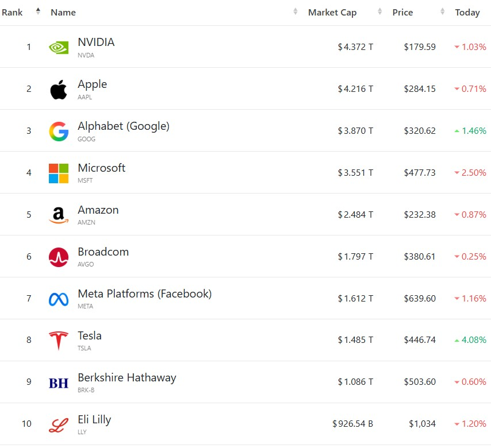Image resolution: width=491 pixels, height=448 pixels.
Task: Click the Eli Lilly script logo
Action: [59, 425]
